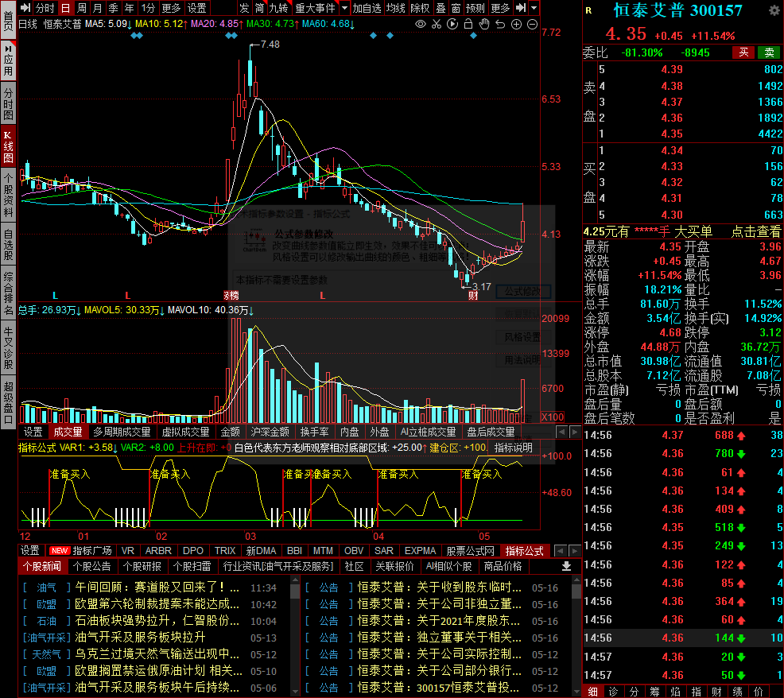Open settings gear next to stock title
This screenshot has height=698, width=784.
pyautogui.click(x=774, y=10)
